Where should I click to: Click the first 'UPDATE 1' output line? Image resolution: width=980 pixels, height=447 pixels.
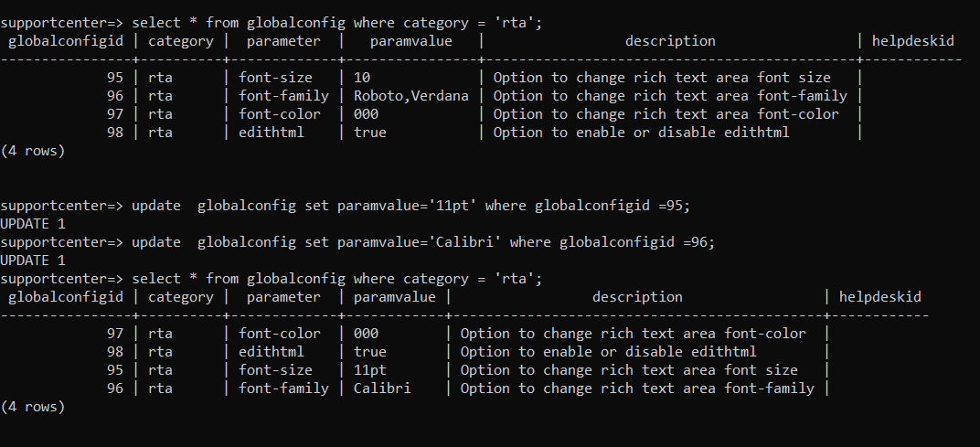tap(32, 224)
